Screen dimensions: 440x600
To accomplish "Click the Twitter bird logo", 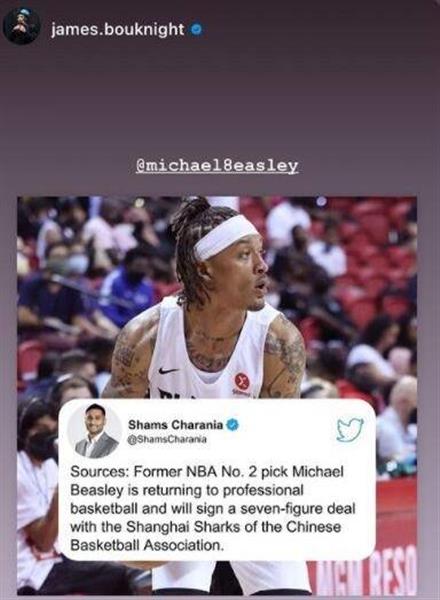I will click(x=350, y=430).
